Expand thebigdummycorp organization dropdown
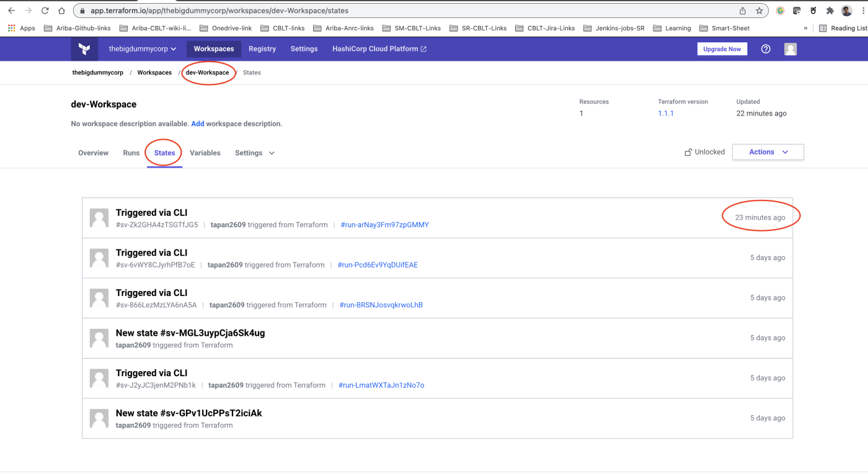The width and height of the screenshot is (868, 476). [143, 49]
